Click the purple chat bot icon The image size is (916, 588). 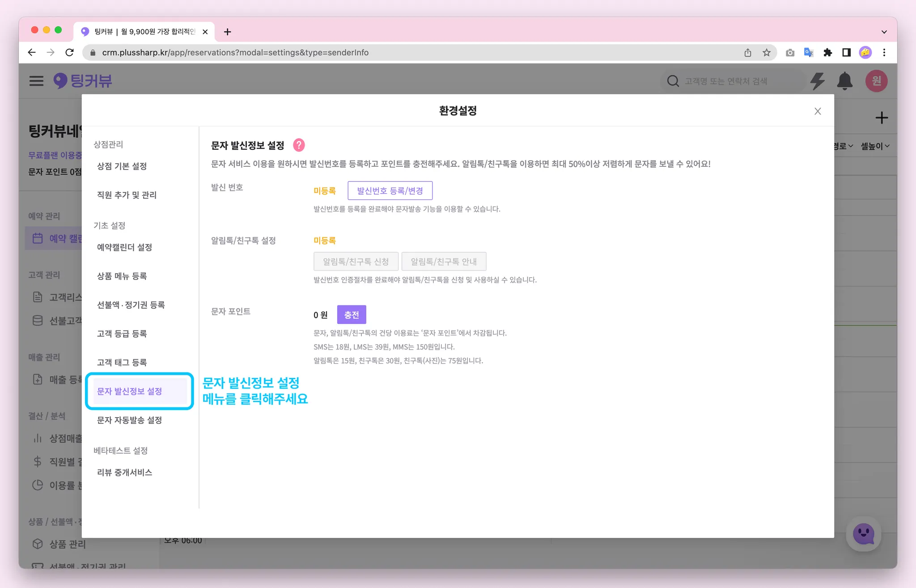(863, 534)
